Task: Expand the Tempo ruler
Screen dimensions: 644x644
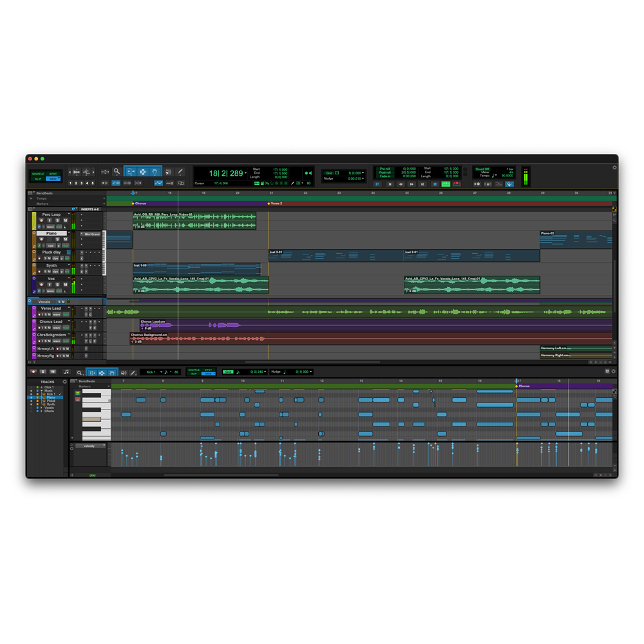Action: [31, 198]
